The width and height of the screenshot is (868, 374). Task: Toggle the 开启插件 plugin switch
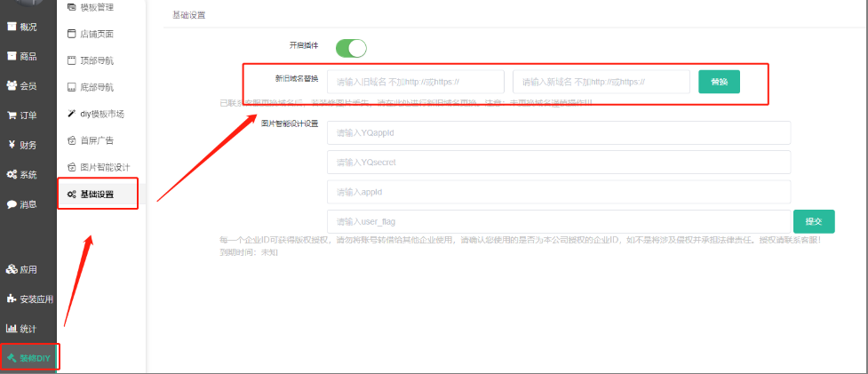pyautogui.click(x=350, y=48)
